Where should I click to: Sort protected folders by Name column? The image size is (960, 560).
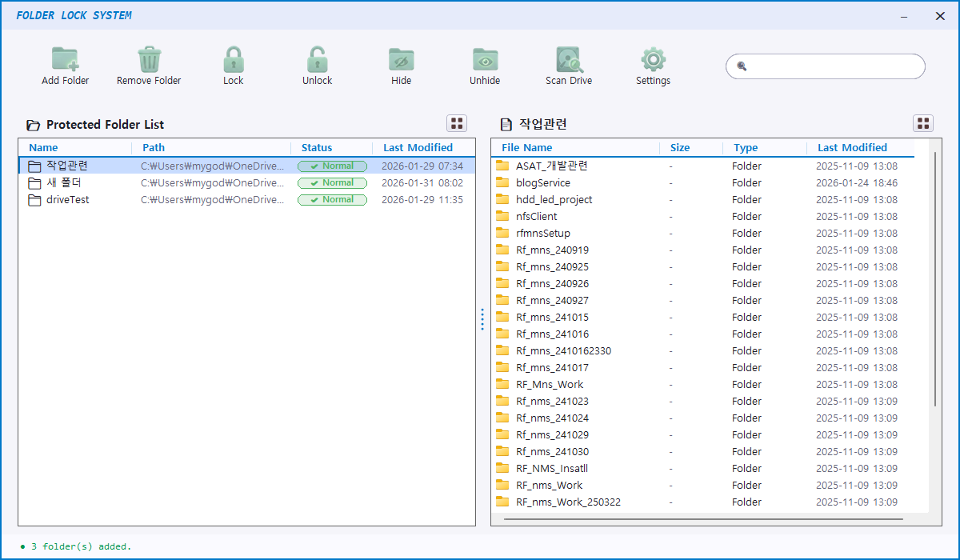click(x=43, y=147)
